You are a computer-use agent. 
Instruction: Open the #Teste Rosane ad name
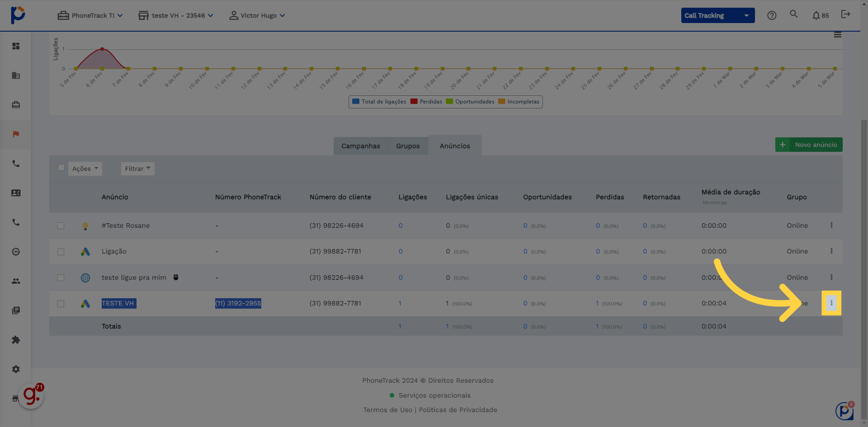pos(126,225)
